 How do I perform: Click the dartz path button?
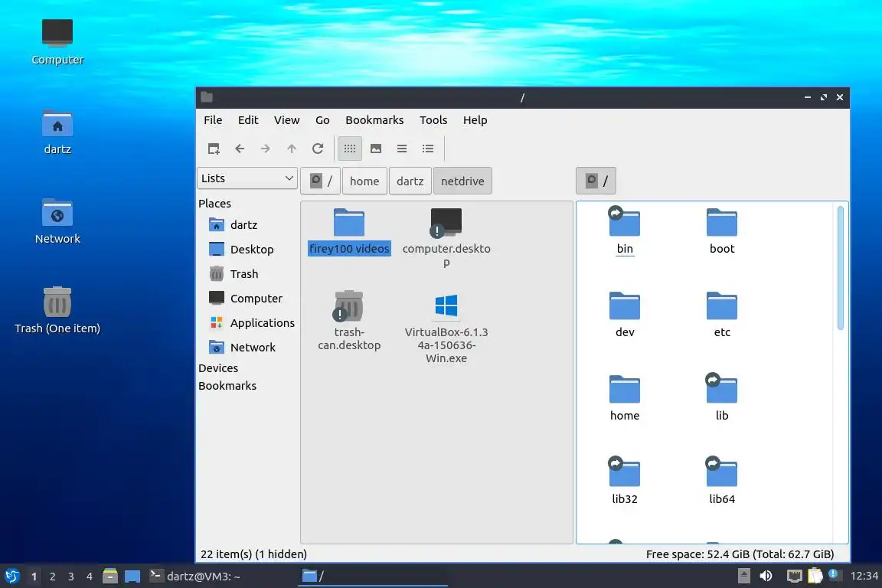410,181
